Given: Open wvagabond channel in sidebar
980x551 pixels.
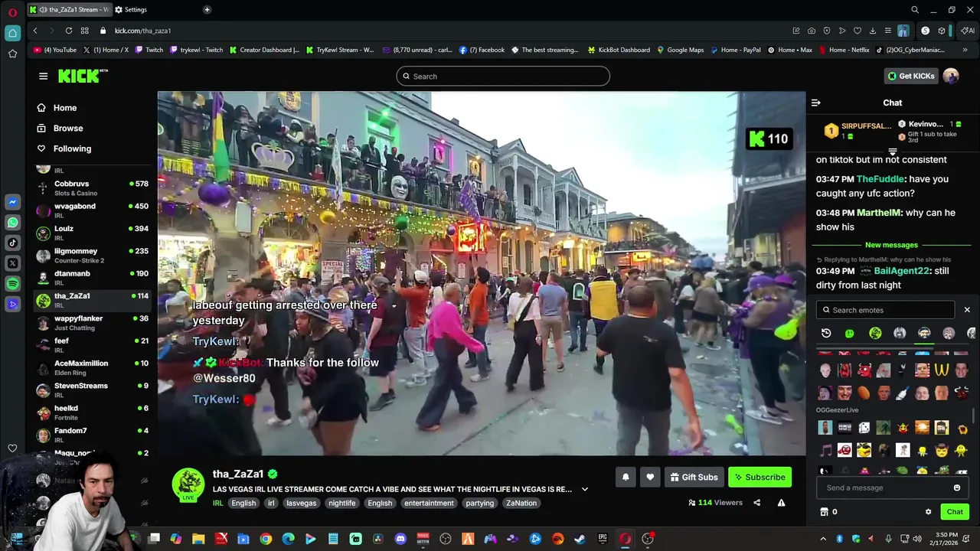Looking at the screenshot, I should 92,210.
